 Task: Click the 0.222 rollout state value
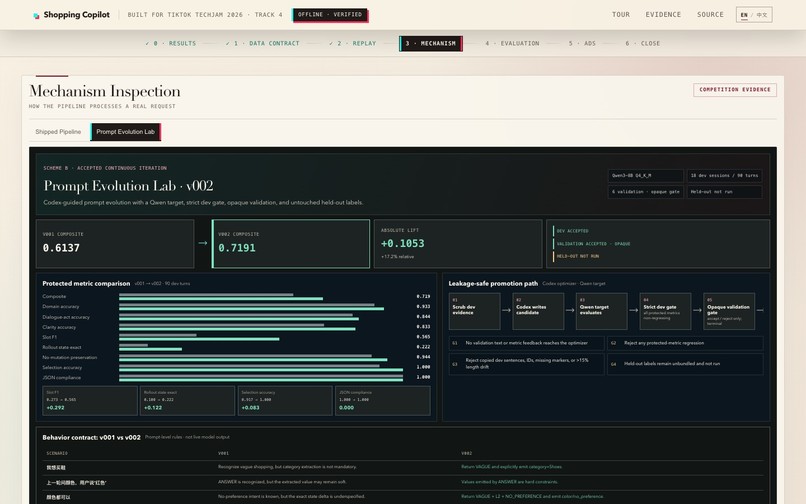tap(423, 347)
